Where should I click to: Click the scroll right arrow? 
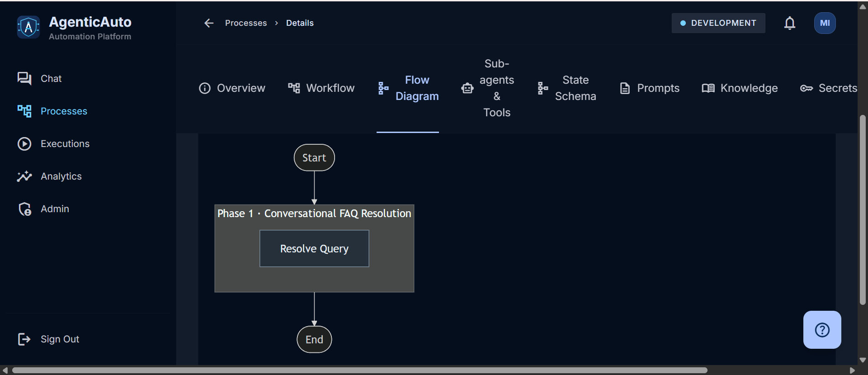[852, 370]
